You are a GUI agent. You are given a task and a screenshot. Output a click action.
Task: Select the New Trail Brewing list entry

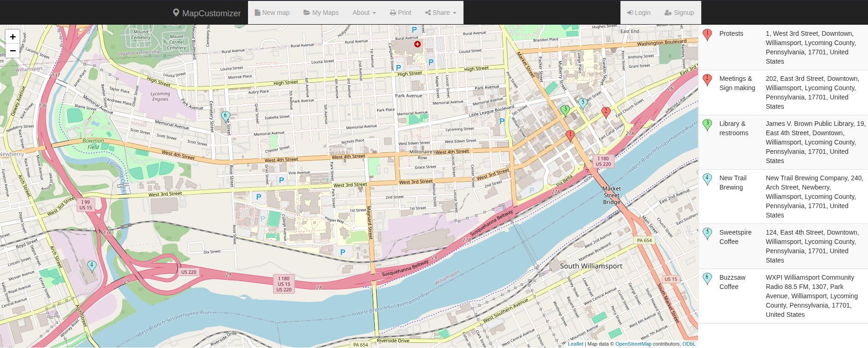point(783,197)
